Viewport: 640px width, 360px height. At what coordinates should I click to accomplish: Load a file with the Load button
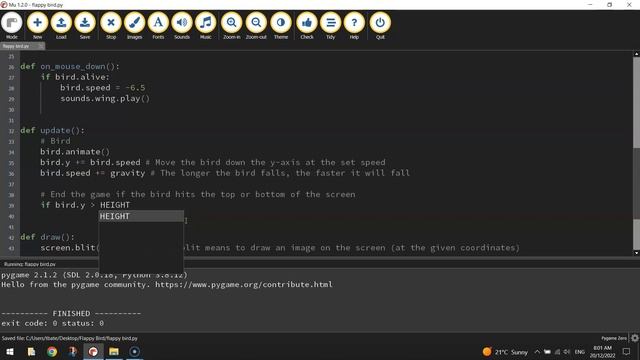tap(61, 26)
